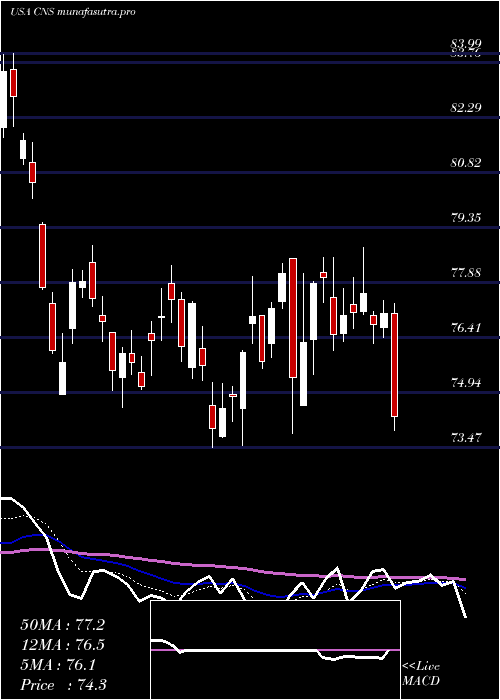Select the 76.41 price level label
500x700 pixels.
click(466, 328)
